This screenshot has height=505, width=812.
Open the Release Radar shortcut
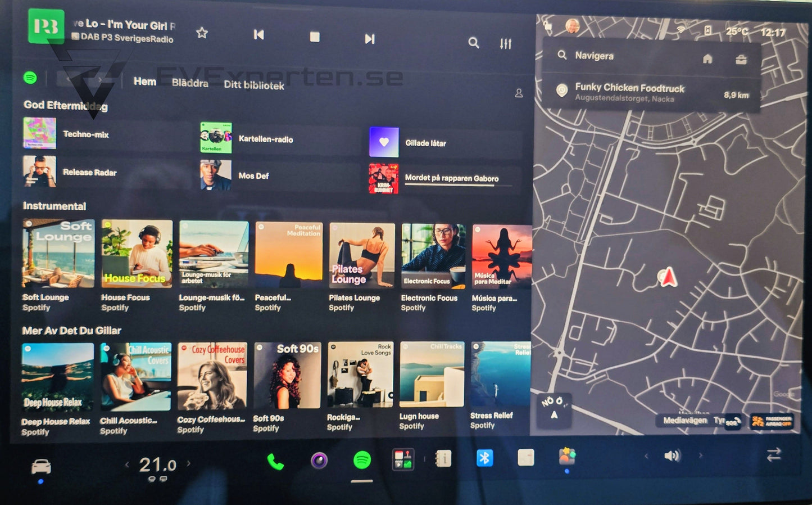[x=107, y=172]
